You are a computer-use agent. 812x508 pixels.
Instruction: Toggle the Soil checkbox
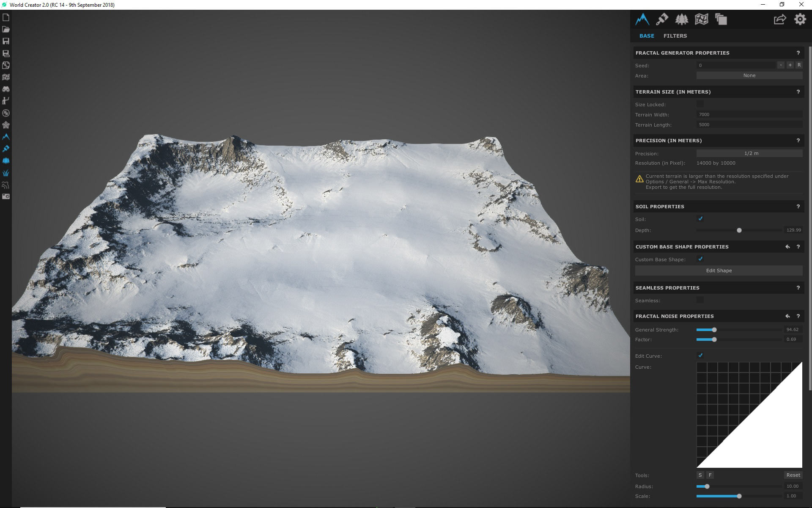(700, 219)
